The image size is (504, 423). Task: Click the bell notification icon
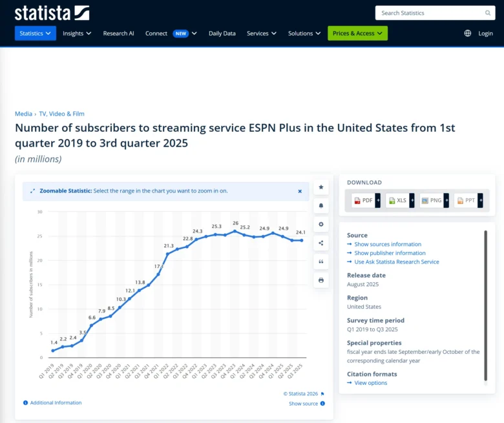click(x=320, y=205)
